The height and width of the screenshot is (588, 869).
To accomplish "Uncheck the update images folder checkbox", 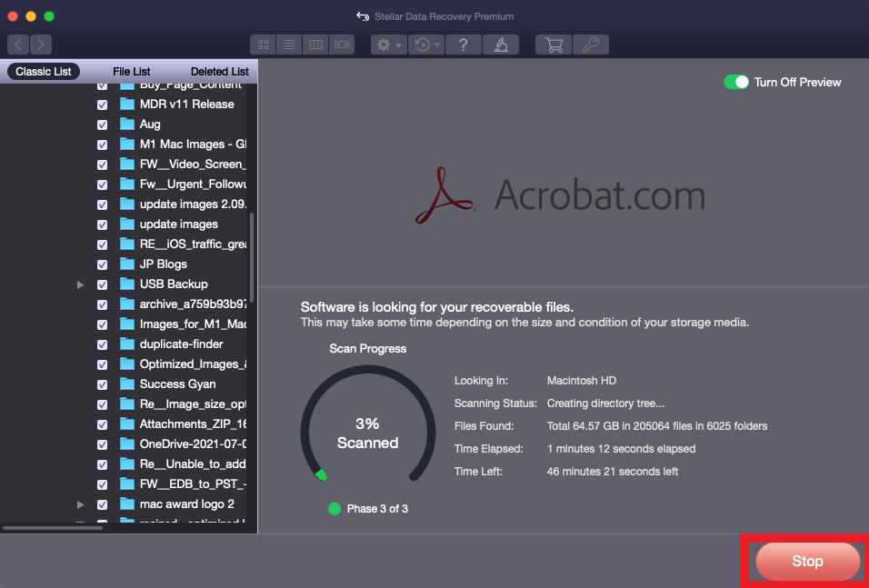I will (102, 224).
